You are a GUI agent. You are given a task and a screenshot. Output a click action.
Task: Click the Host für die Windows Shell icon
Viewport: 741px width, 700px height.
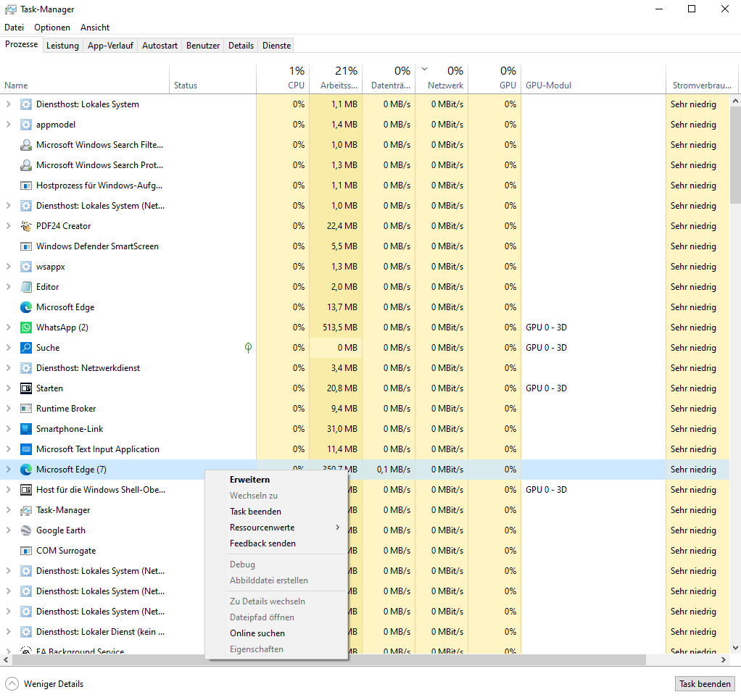click(26, 490)
